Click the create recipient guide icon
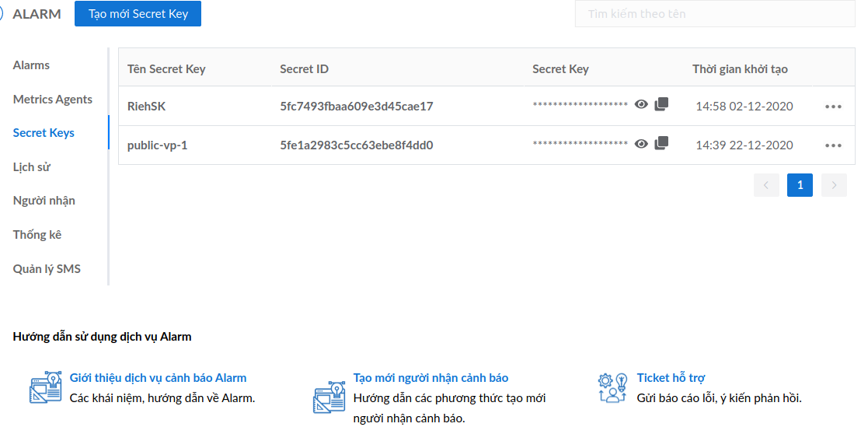This screenshot has width=868, height=448. (329, 397)
